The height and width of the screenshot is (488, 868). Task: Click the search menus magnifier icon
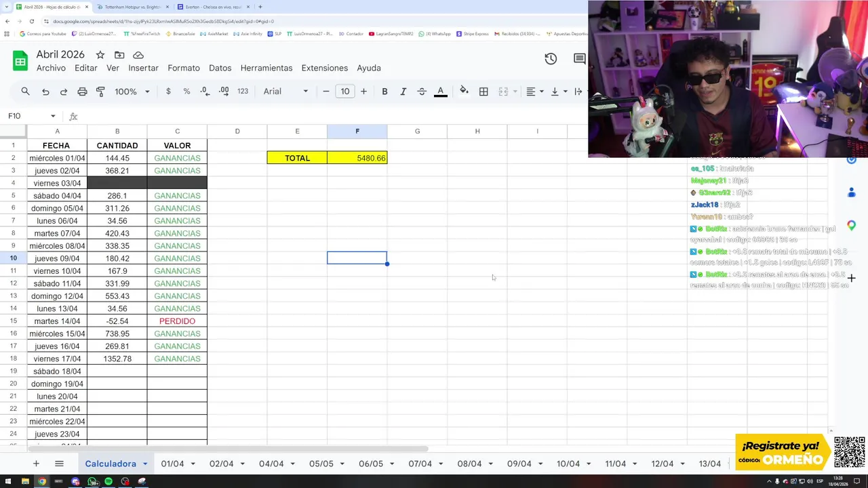pyautogui.click(x=25, y=91)
